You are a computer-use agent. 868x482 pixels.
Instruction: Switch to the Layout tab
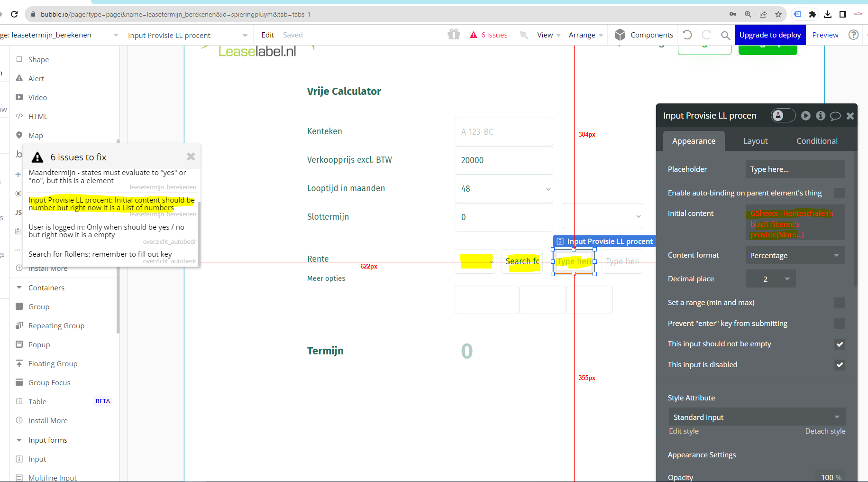click(755, 141)
